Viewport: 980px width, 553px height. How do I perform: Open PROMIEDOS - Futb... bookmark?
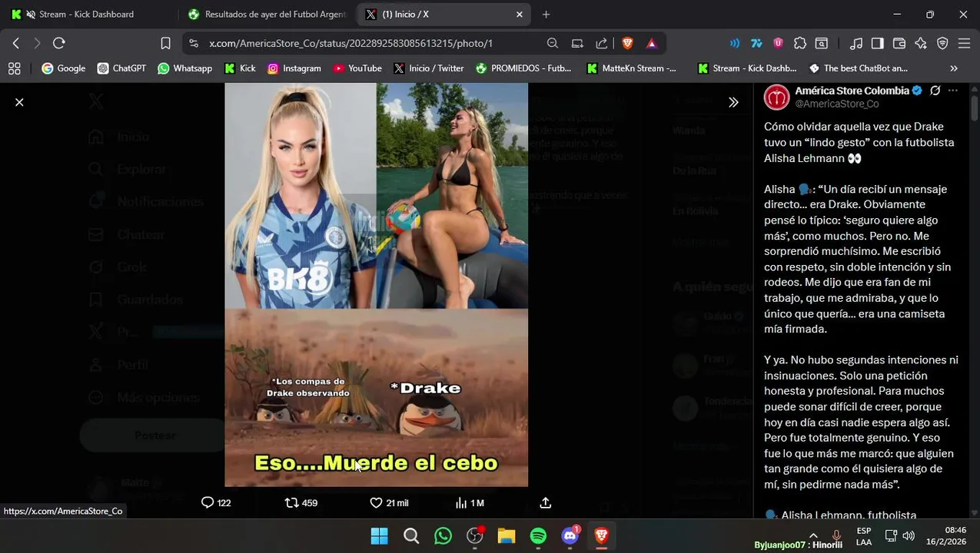523,68
